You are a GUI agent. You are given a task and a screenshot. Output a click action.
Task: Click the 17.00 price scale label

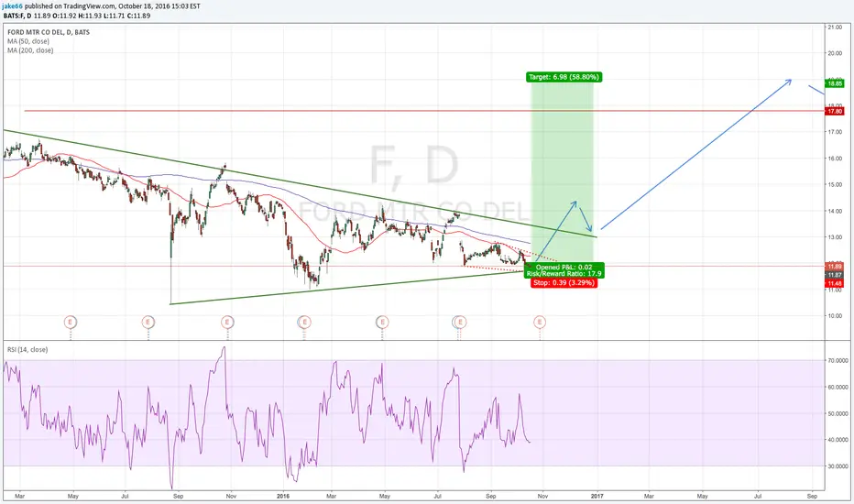click(x=835, y=132)
